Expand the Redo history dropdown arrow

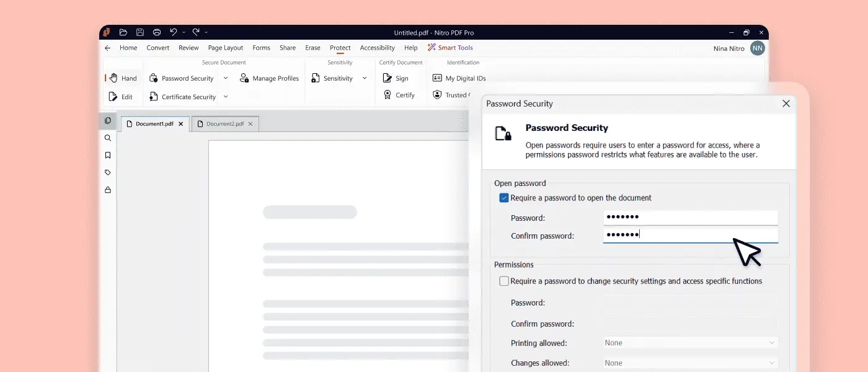[206, 32]
